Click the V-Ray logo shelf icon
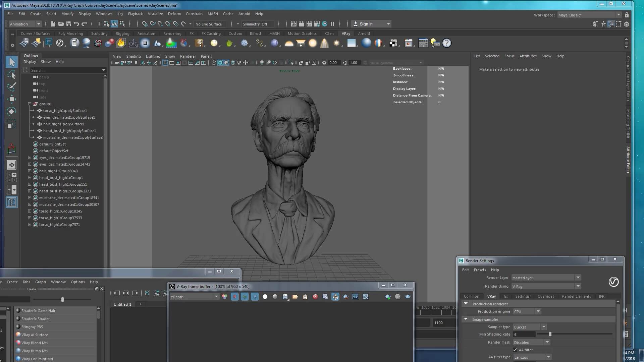644x362 pixels. [60, 43]
